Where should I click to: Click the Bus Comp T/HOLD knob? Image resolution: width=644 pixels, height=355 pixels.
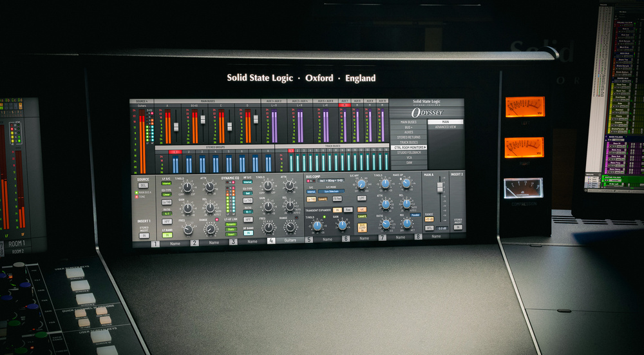point(385,184)
